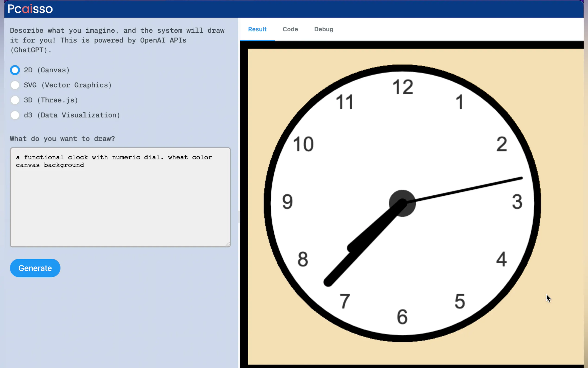This screenshot has width=588, height=368.
Task: Click the clock center hub
Action: coord(402,203)
